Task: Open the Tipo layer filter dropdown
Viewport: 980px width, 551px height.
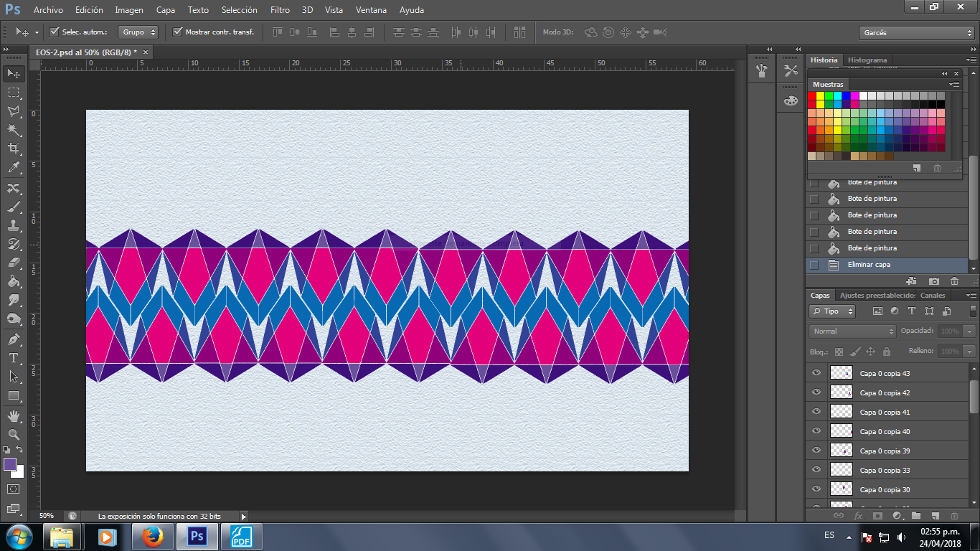Action: pos(832,311)
